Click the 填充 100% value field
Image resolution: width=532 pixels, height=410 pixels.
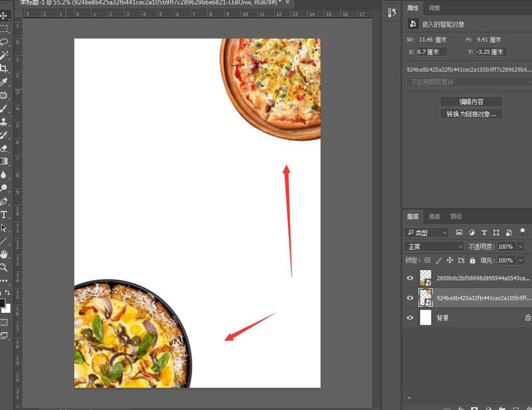point(505,260)
